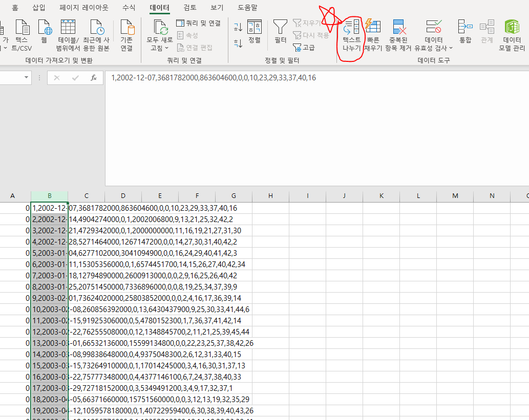
Task: Click 데이터 유효성 검사 icon
Action: click(434, 27)
